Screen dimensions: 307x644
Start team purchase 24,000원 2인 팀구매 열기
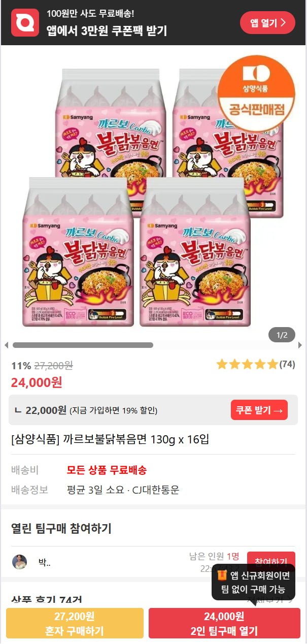point(224,623)
